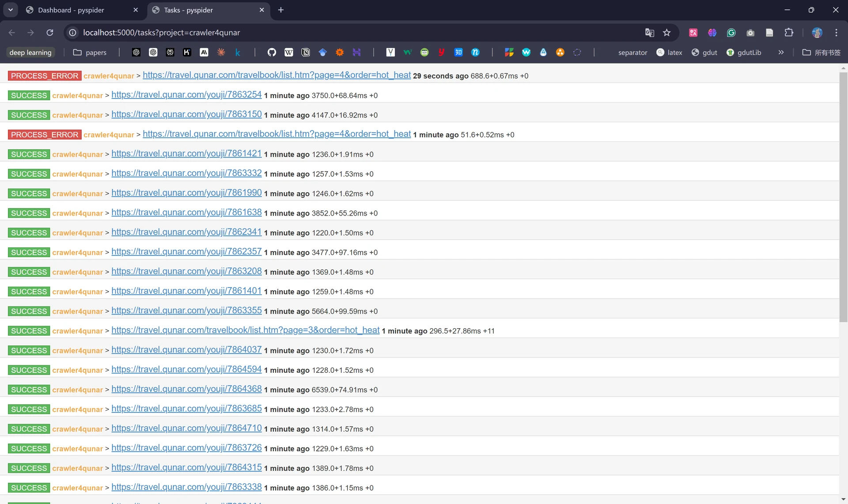The image size is (848, 504).
Task: Expand the hidden bookmarks overflow chevron
Action: pyautogui.click(x=781, y=52)
